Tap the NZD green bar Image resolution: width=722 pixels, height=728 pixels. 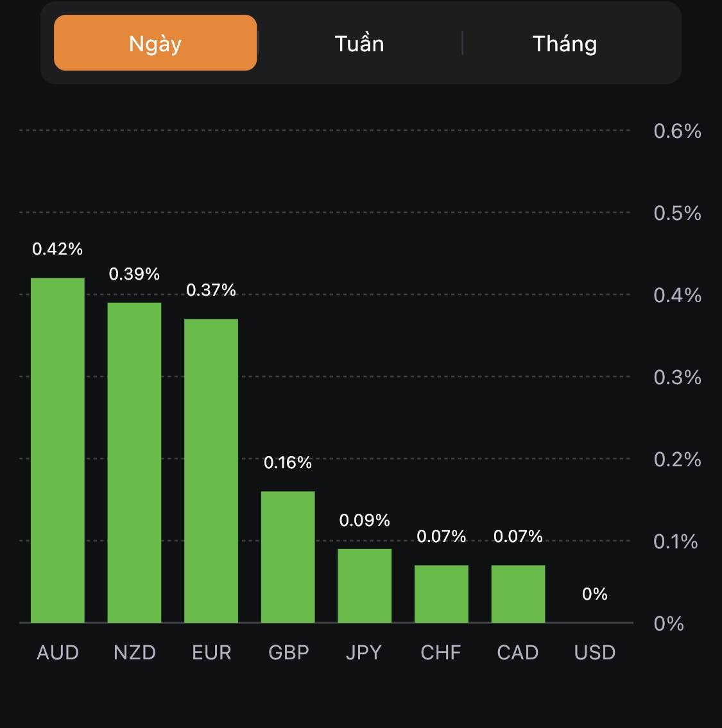pyautogui.click(x=134, y=462)
